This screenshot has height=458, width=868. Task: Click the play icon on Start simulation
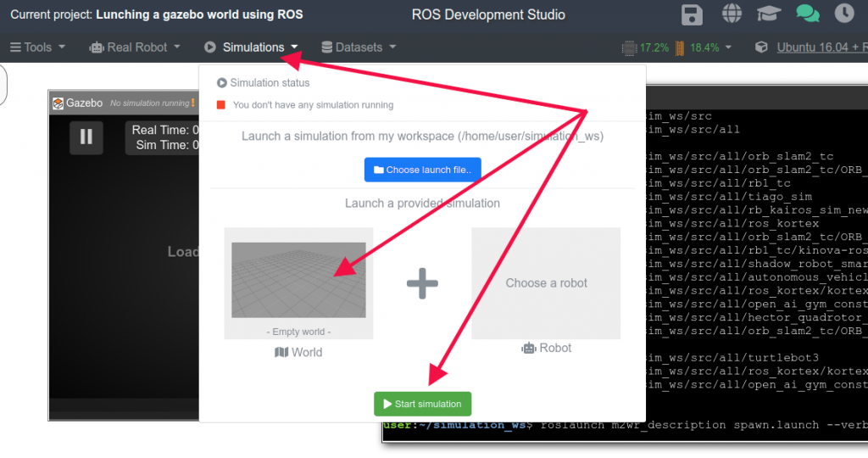coord(387,405)
